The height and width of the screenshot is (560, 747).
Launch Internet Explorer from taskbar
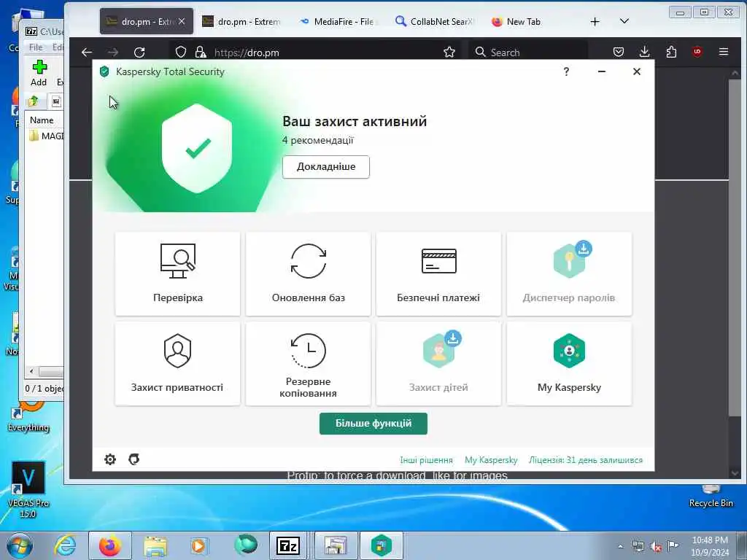(x=65, y=545)
